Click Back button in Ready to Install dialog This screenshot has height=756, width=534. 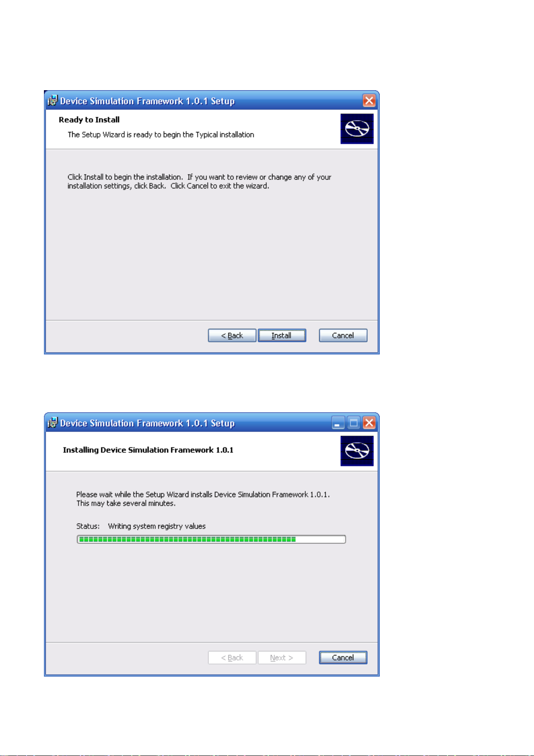[232, 335]
